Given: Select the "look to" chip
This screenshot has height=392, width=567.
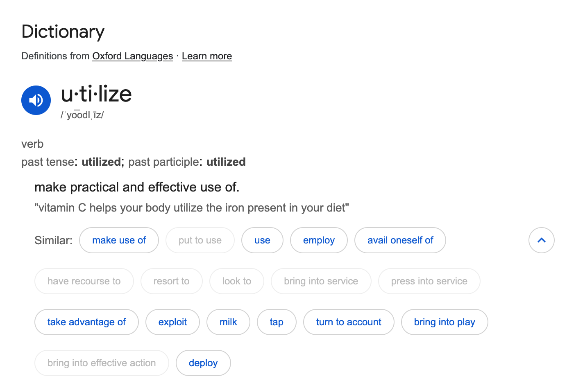Looking at the screenshot, I should point(236,281).
